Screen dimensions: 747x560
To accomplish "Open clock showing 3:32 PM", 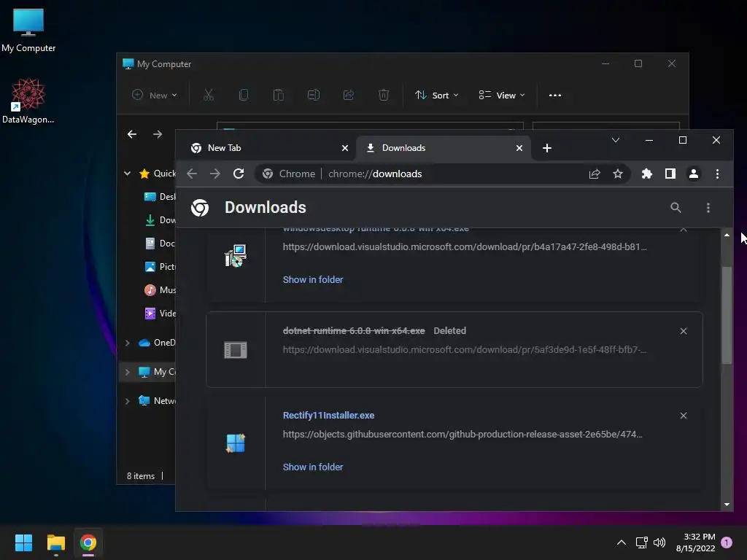I will pyautogui.click(x=695, y=542).
